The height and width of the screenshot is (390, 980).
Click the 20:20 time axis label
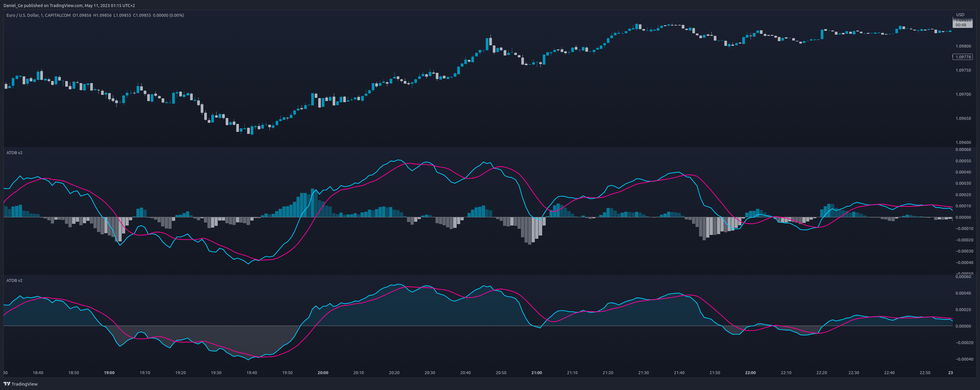coord(394,373)
